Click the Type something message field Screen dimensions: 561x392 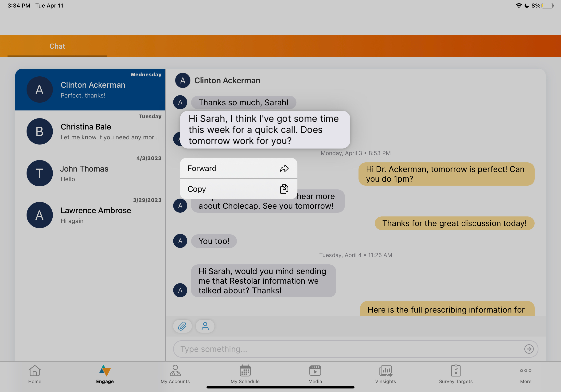(349, 349)
